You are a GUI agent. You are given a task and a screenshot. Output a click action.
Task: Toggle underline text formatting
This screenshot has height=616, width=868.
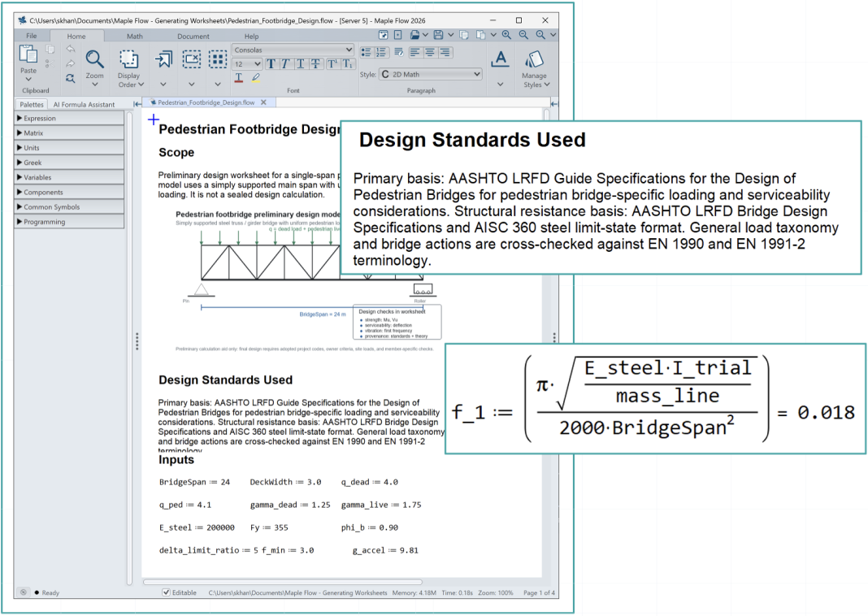[x=301, y=64]
